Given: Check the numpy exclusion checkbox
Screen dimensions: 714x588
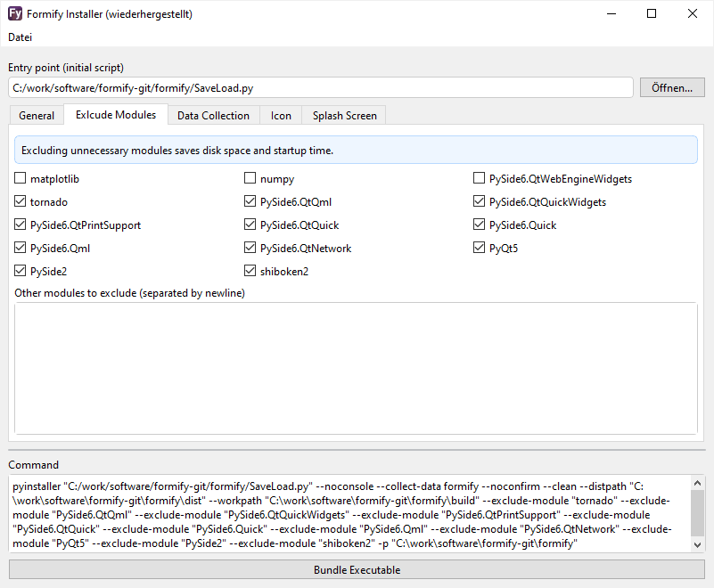Looking at the screenshot, I should [x=250, y=179].
